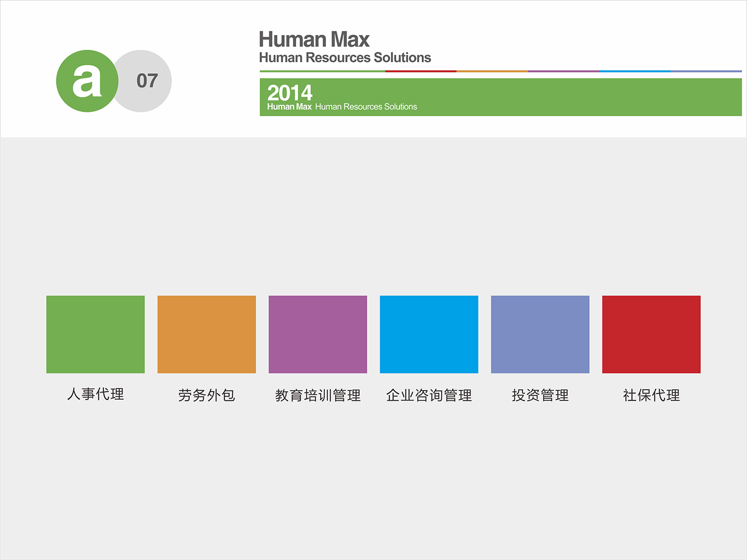This screenshot has width=747, height=560.
Task: Select the blue 企业咨询管理 square
Action: coord(429,334)
